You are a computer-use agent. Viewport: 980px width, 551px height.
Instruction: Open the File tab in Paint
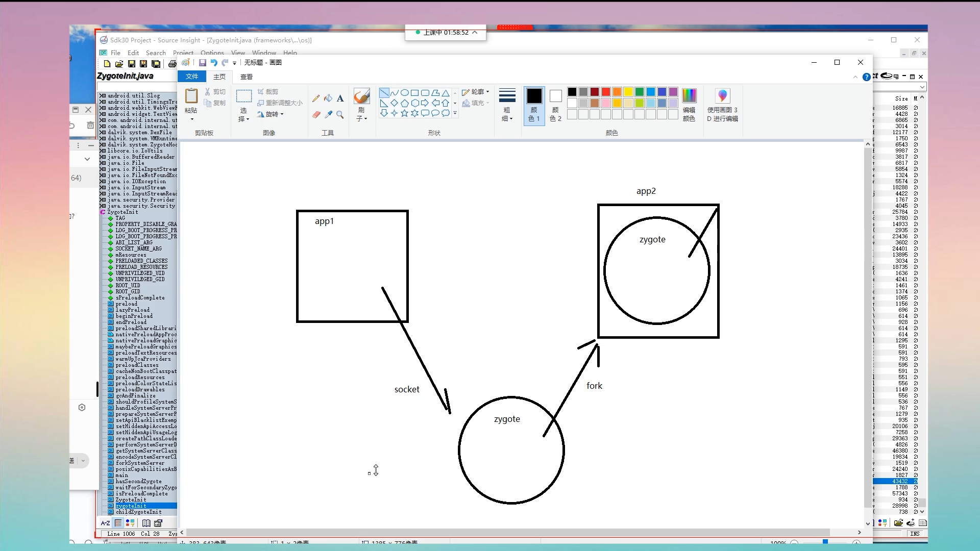click(x=192, y=77)
